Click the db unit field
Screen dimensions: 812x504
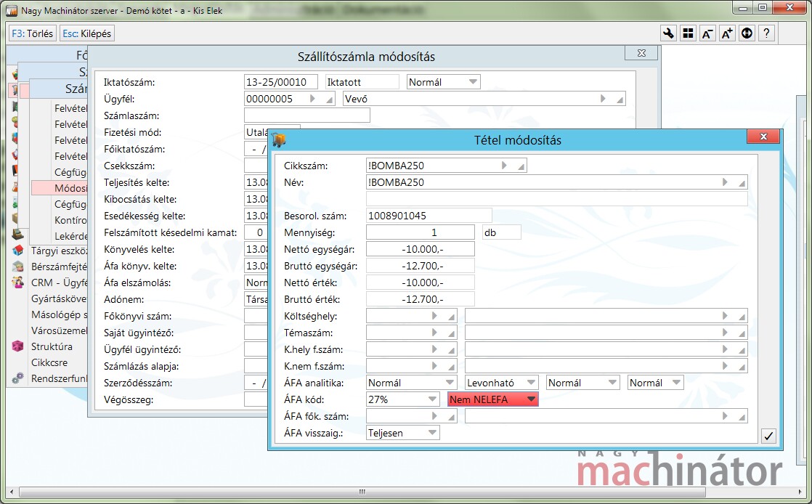coord(501,232)
